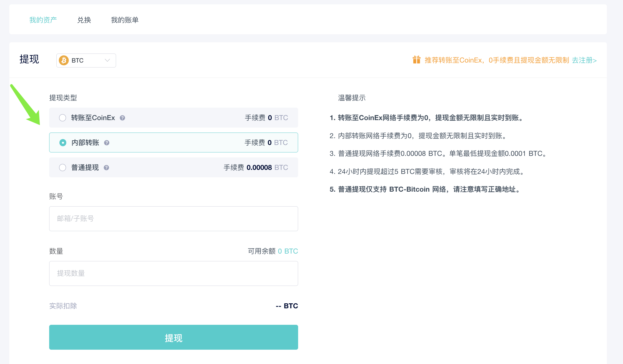Click the 手续费 0.00008 BTC fee text

pos(256,167)
